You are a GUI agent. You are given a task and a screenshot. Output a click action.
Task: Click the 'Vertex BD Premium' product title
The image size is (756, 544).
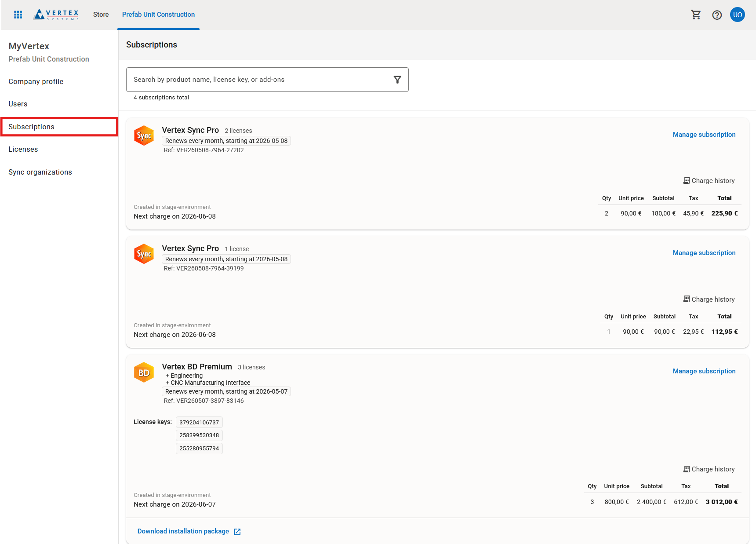coord(197,367)
